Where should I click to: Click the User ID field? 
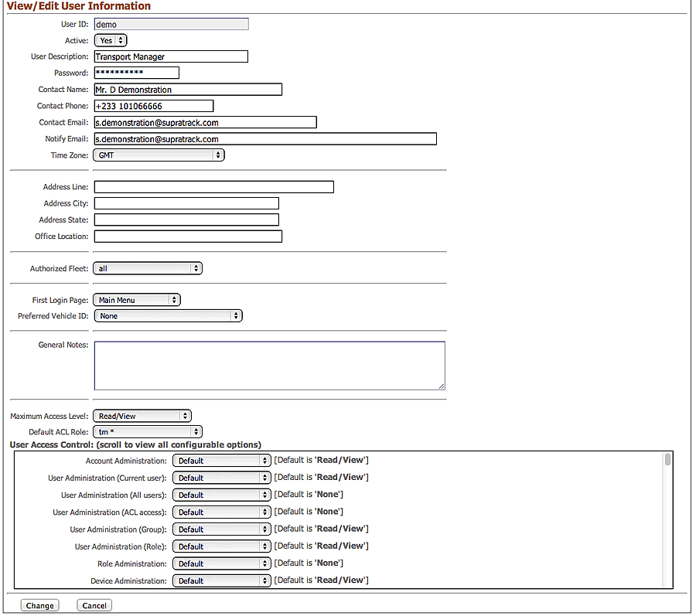172,24
